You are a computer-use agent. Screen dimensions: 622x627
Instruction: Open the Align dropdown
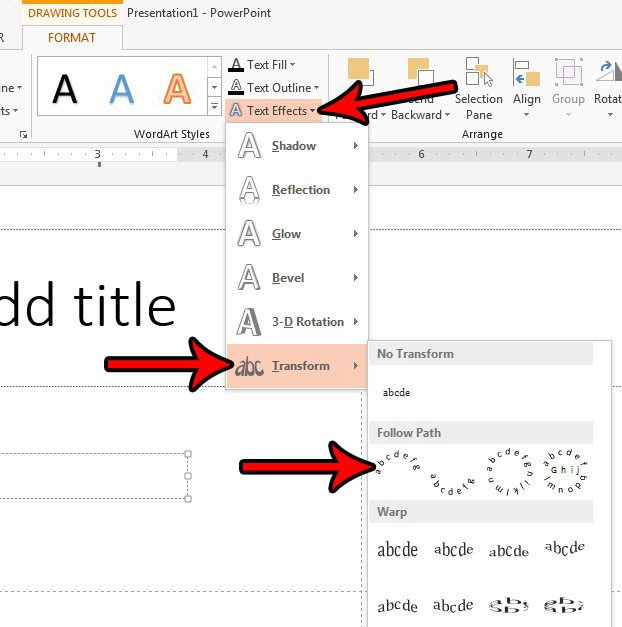(x=527, y=89)
